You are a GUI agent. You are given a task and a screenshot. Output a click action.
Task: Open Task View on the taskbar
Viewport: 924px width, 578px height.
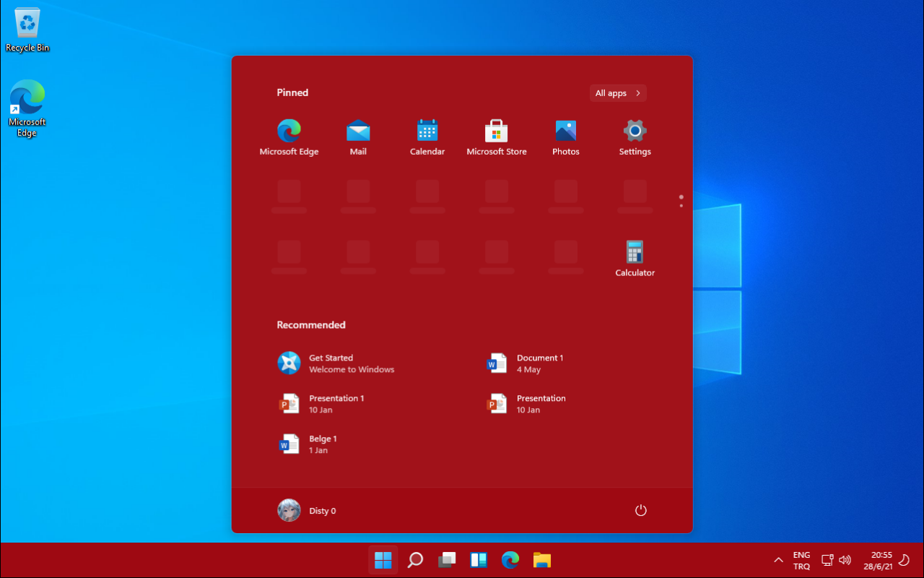coord(447,560)
